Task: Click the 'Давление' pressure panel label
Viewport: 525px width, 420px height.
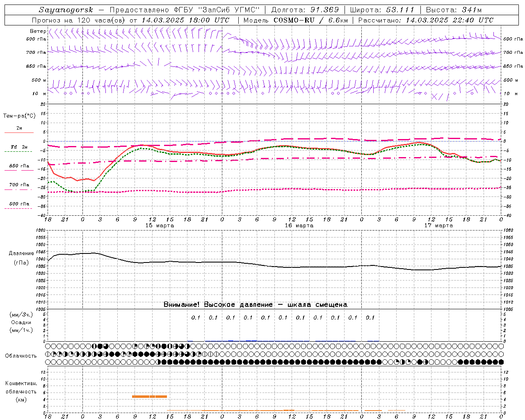Action: [21, 253]
